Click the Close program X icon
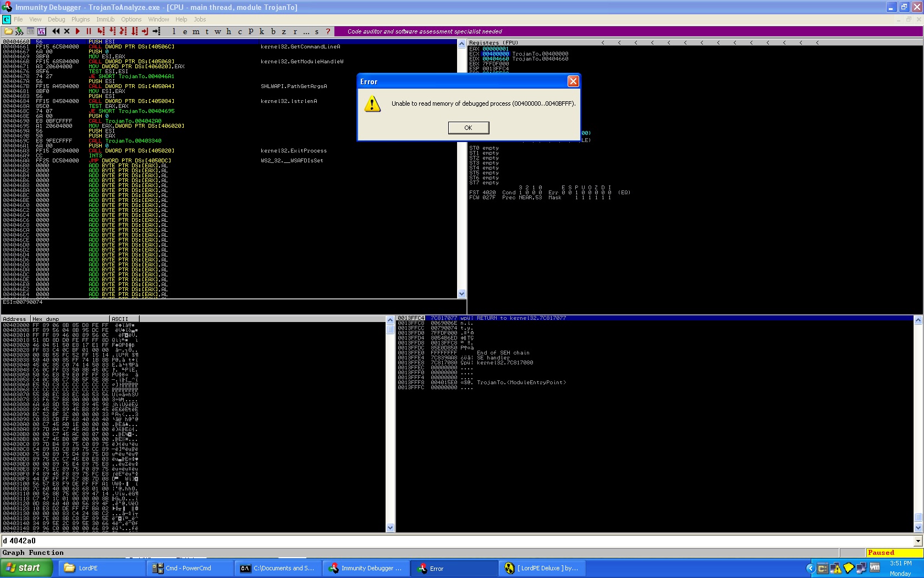The width and height of the screenshot is (924, 578). point(67,31)
